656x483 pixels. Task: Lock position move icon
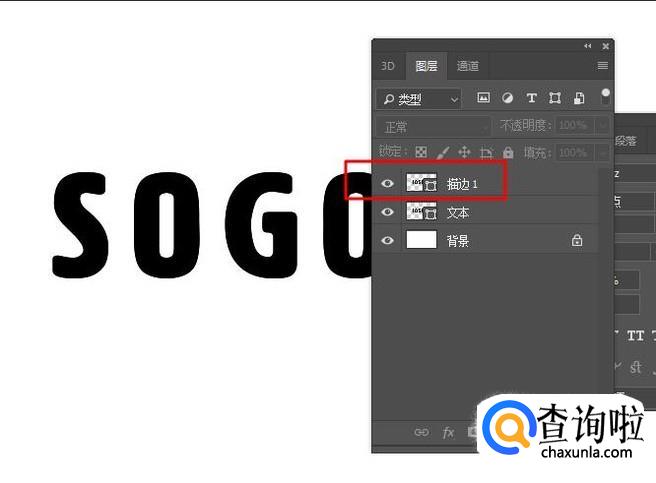pyautogui.click(x=464, y=152)
